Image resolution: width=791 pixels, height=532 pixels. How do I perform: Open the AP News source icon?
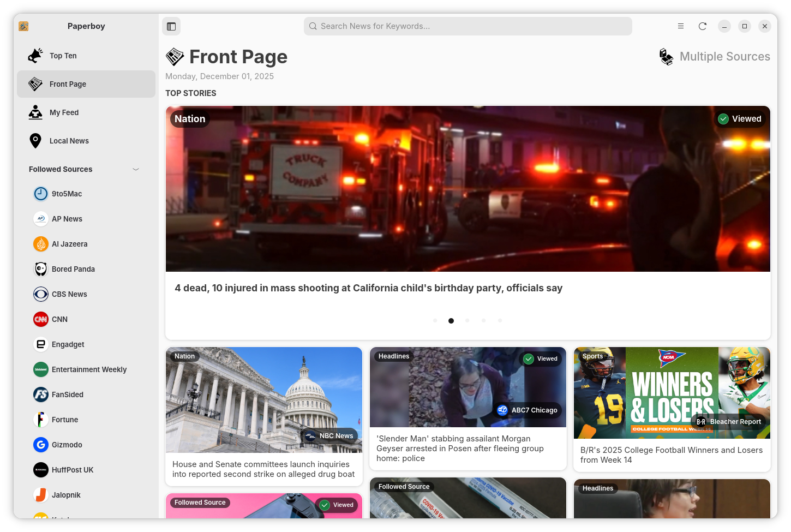click(x=40, y=219)
